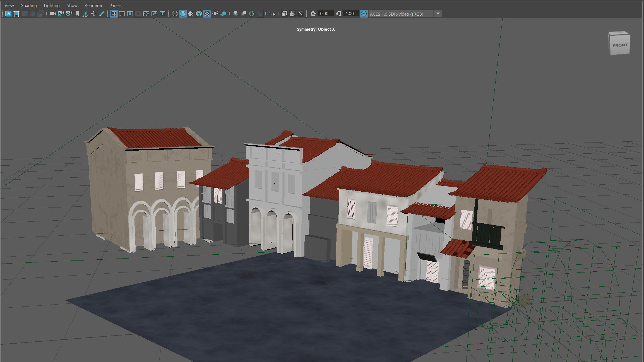Switch to Wireframe display cube icon
Image resolution: width=644 pixels, height=362 pixels.
175,14
